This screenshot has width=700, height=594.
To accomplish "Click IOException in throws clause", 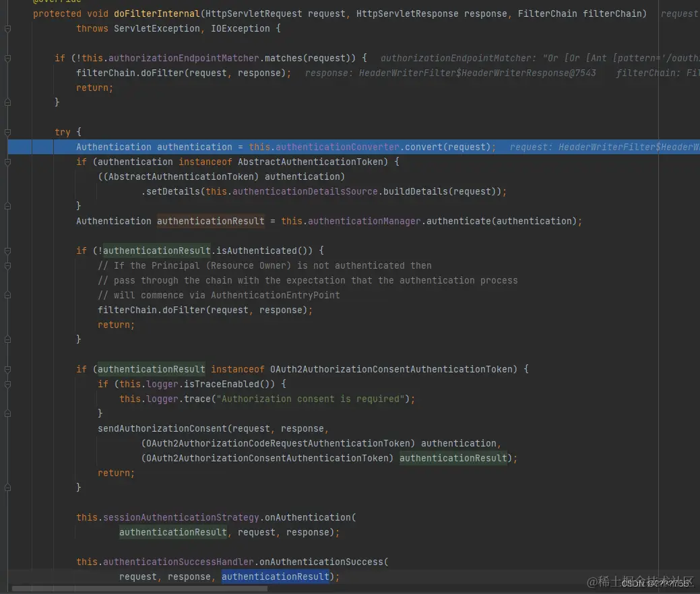I will (240, 28).
